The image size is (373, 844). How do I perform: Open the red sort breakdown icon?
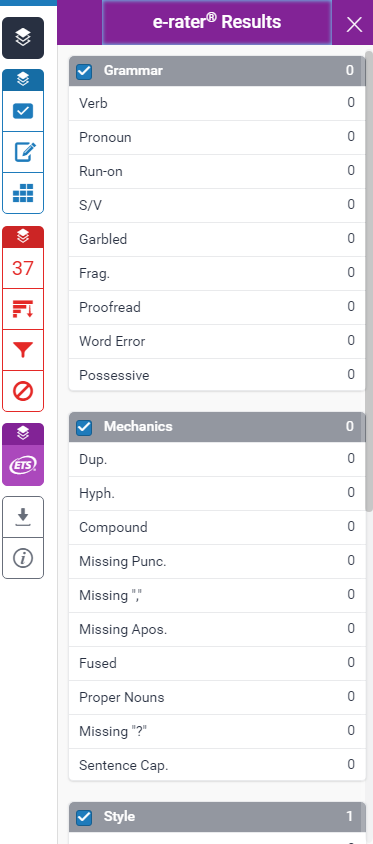pyautogui.click(x=23, y=309)
